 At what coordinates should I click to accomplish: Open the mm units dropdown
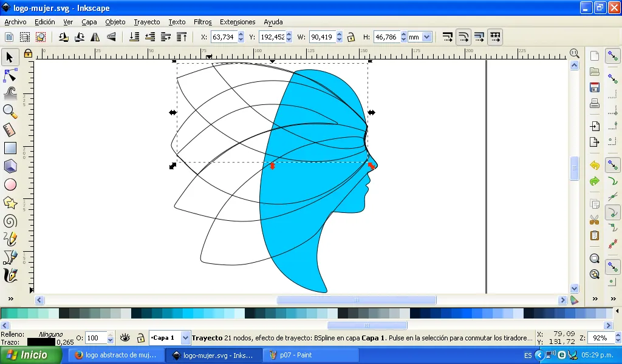coord(427,37)
